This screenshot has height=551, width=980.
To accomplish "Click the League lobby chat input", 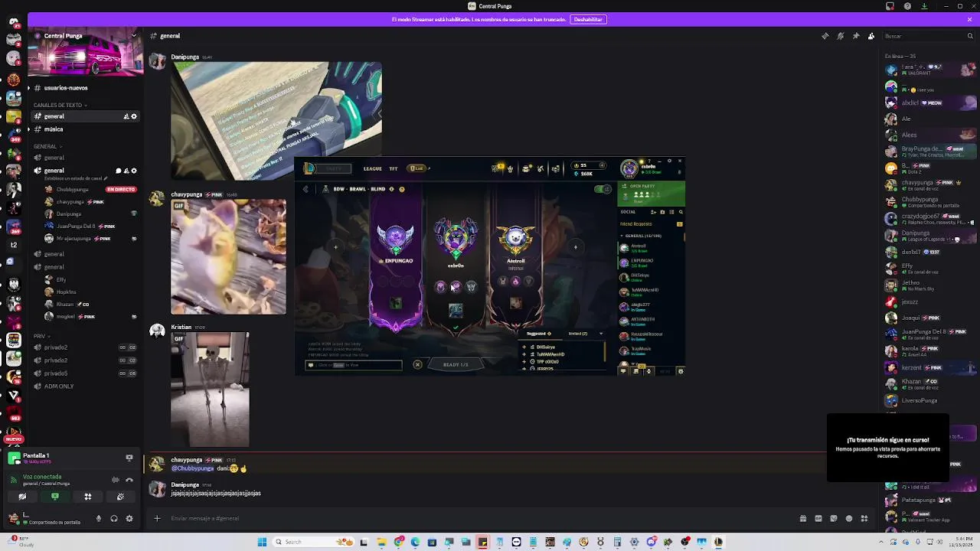I will pos(354,365).
